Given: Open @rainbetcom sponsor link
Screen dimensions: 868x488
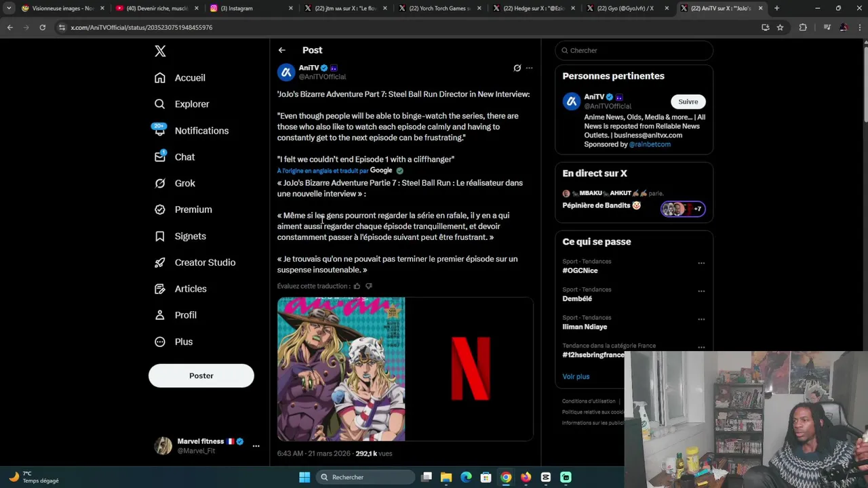Looking at the screenshot, I should [x=650, y=144].
